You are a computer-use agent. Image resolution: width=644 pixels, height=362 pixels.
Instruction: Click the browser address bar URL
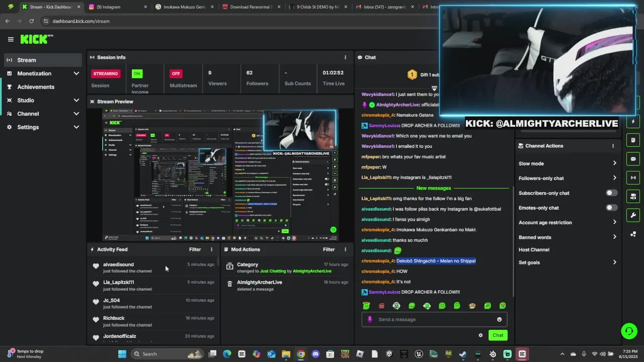click(81, 21)
